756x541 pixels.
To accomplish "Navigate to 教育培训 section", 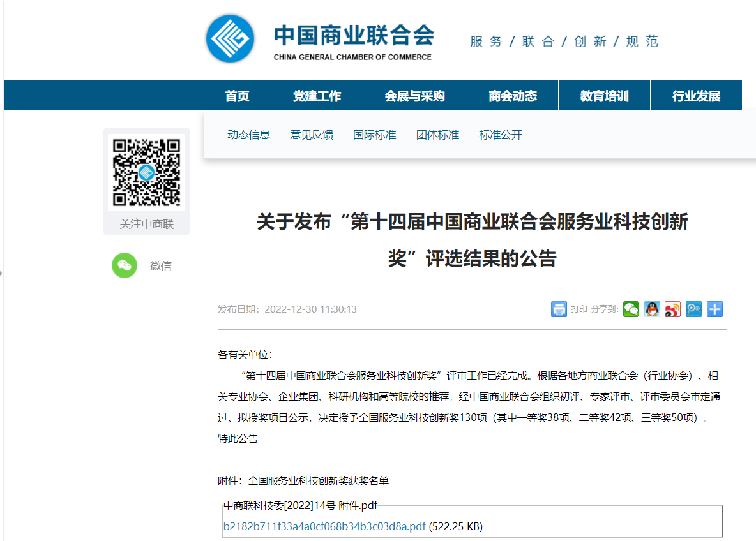I will point(604,96).
